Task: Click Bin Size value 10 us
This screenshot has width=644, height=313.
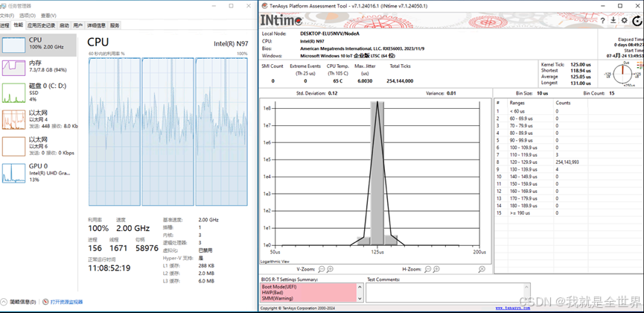Action: (x=542, y=93)
